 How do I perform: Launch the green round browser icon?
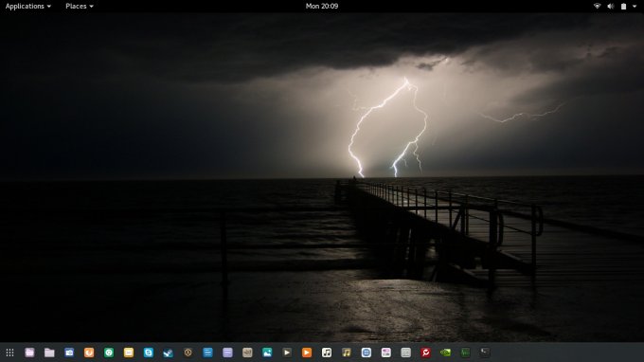109,353
